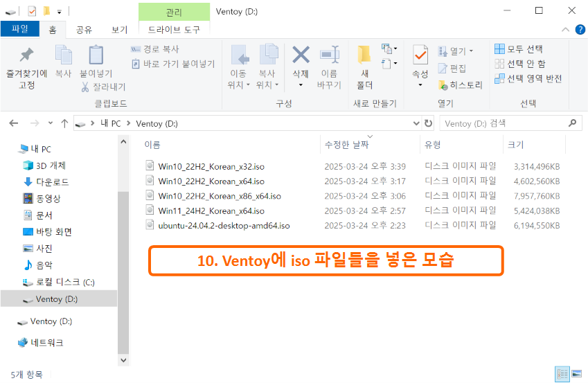The height and width of the screenshot is (383, 588).
Task: Open 다운로드 downloads in sidebar
Action: click(46, 182)
